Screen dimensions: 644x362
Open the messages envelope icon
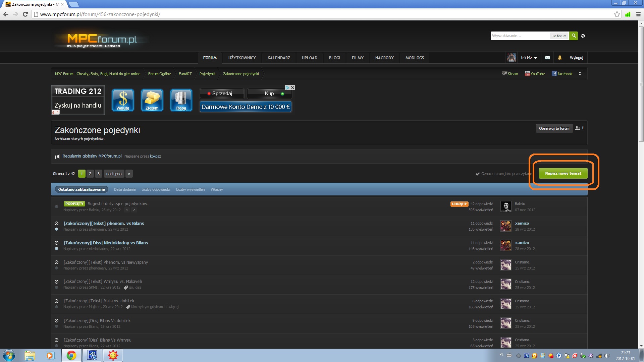547,58
